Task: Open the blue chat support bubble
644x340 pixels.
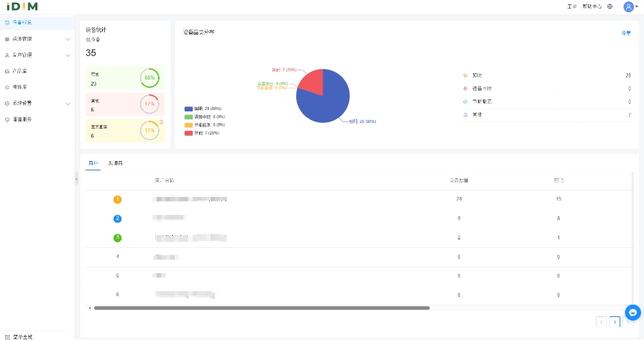Action: pos(632,313)
